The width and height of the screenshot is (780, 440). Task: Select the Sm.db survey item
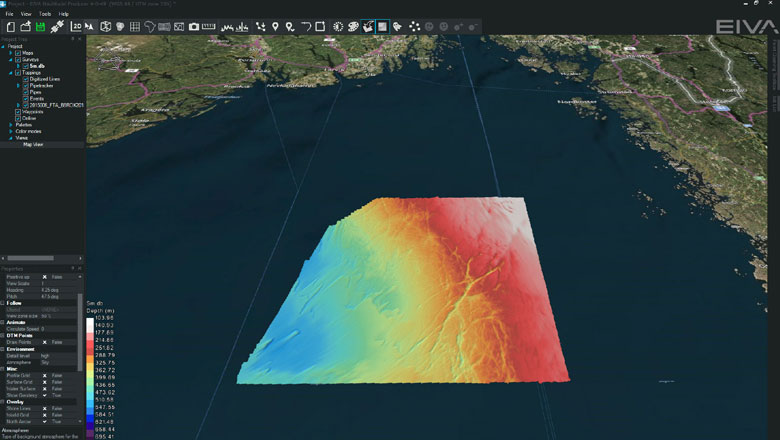coord(35,66)
